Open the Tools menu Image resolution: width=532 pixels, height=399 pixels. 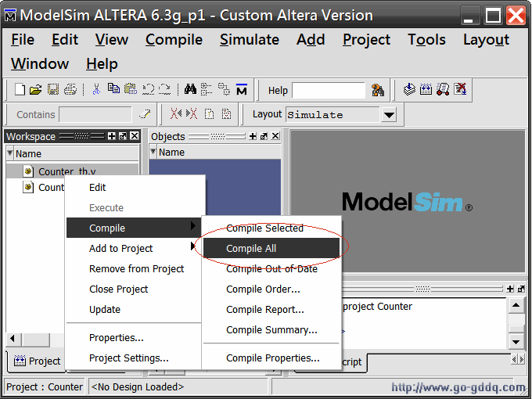(426, 40)
